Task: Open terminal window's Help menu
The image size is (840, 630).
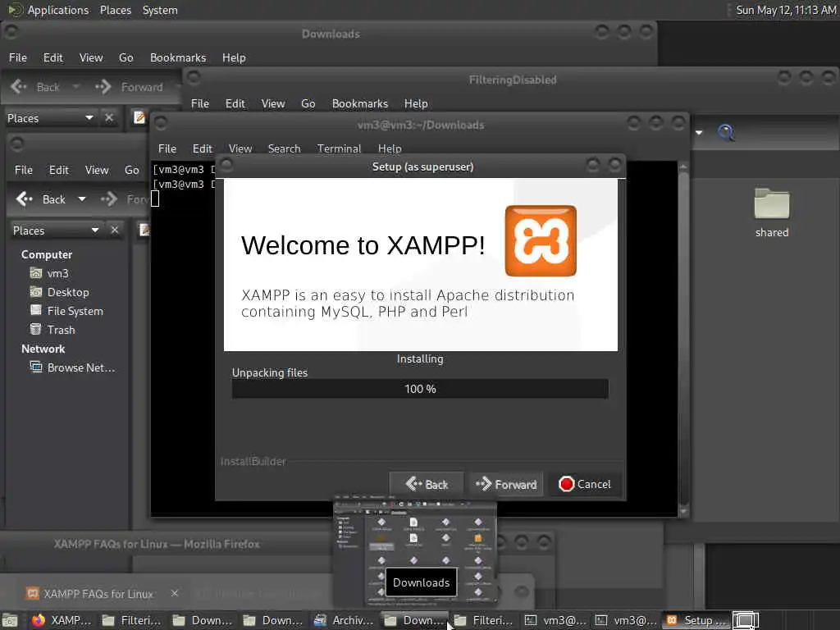Action: click(390, 149)
